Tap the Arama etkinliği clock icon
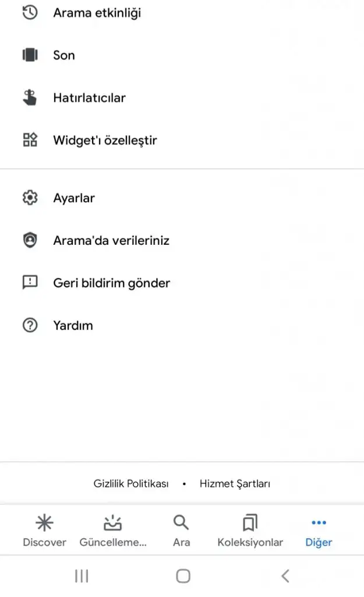 pyautogui.click(x=30, y=13)
